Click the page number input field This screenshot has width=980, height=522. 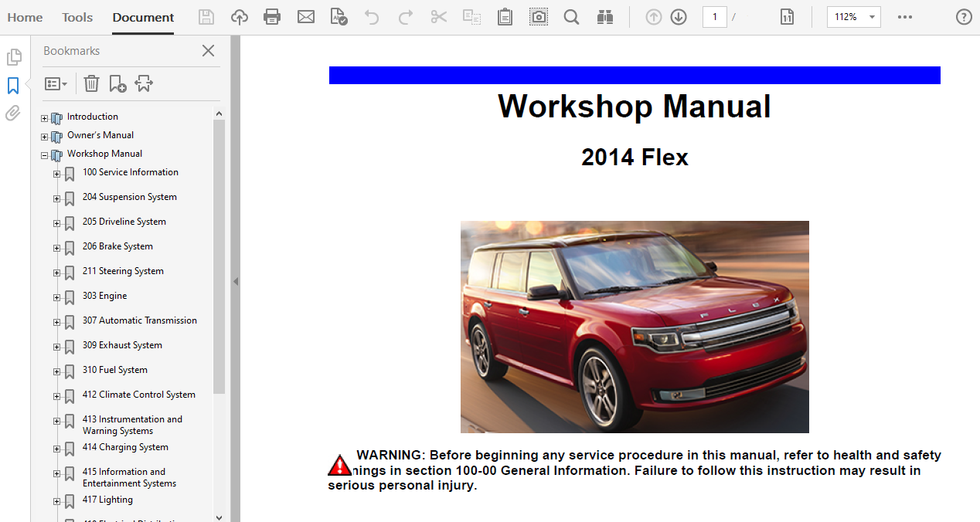click(x=714, y=17)
